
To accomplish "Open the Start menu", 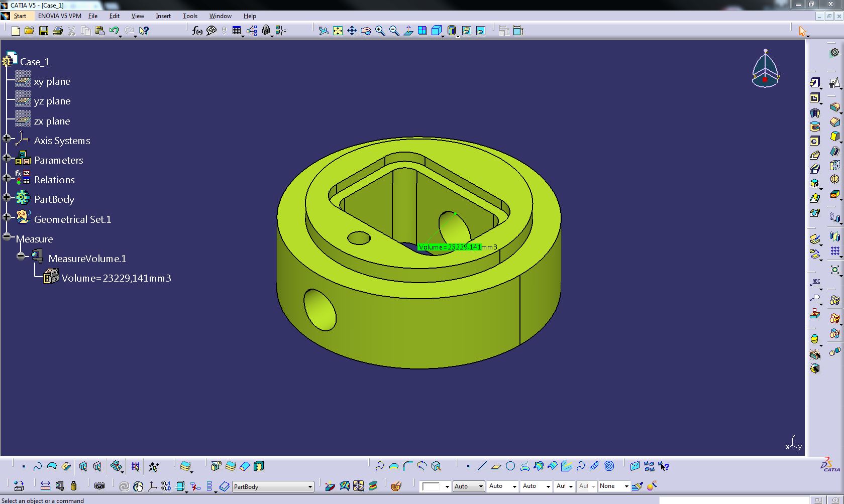I will tap(20, 16).
